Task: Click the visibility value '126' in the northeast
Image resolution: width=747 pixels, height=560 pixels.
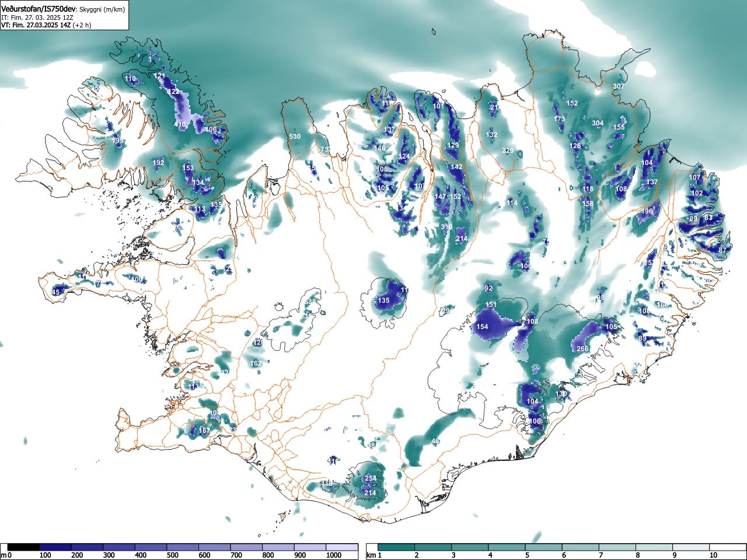Action: point(575,146)
